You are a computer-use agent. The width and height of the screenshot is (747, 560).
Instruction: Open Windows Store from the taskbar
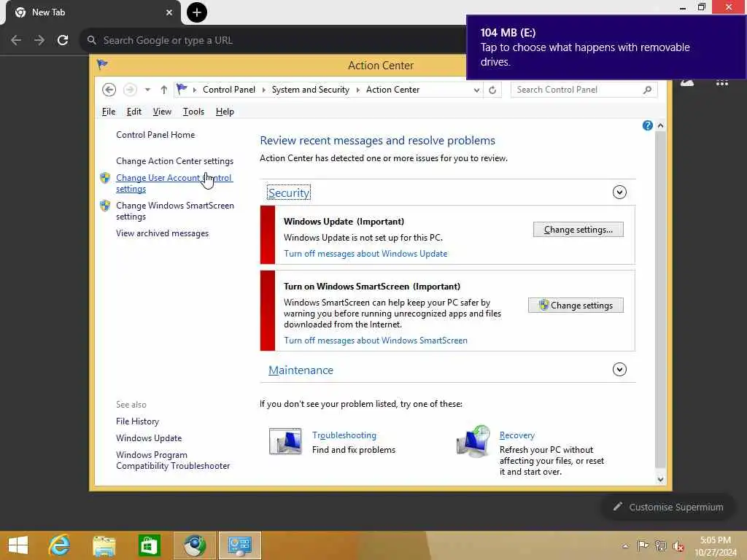(149, 545)
